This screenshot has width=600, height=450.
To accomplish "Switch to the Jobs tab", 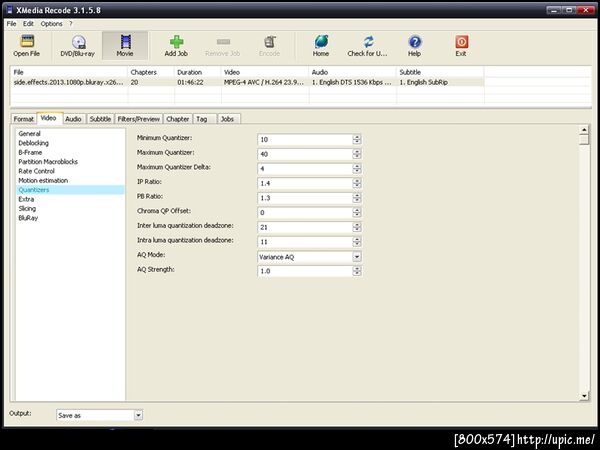I will coord(229,119).
